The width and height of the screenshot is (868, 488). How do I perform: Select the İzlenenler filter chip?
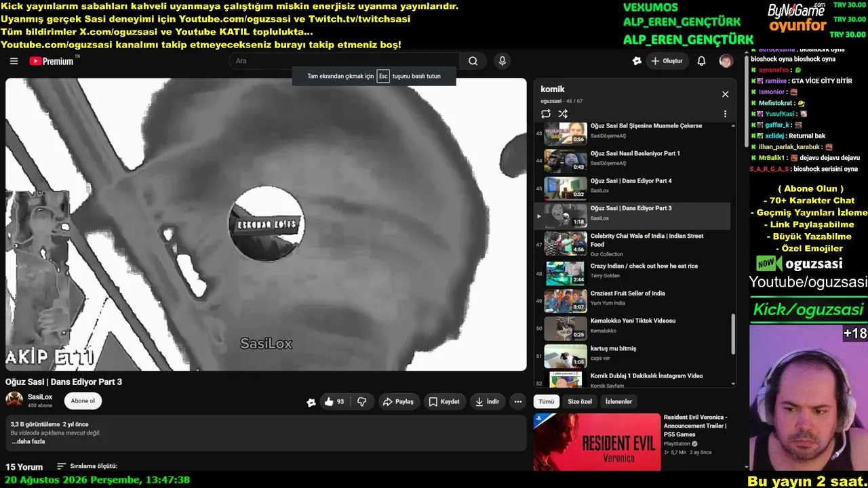[x=618, y=401]
